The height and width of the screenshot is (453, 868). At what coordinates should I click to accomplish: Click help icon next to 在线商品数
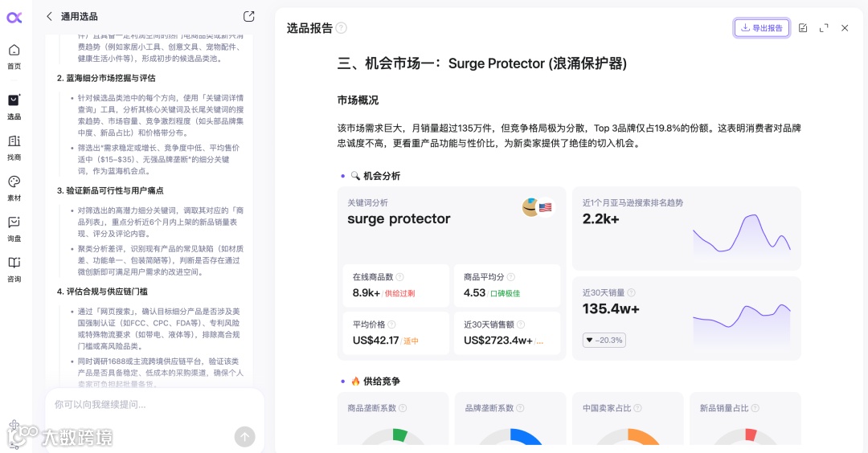coord(399,277)
